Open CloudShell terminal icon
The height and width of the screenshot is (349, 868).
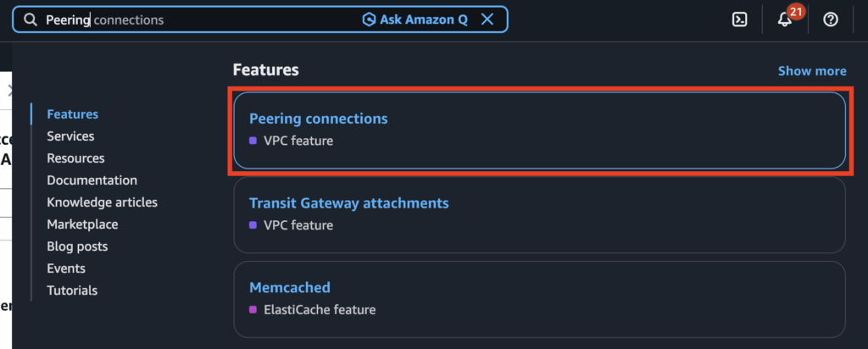(x=739, y=19)
